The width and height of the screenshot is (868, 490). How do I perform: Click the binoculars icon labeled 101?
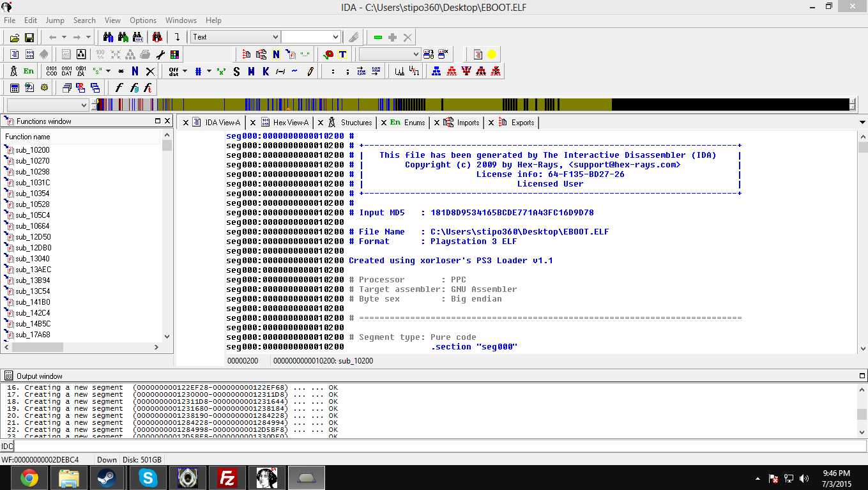click(139, 37)
